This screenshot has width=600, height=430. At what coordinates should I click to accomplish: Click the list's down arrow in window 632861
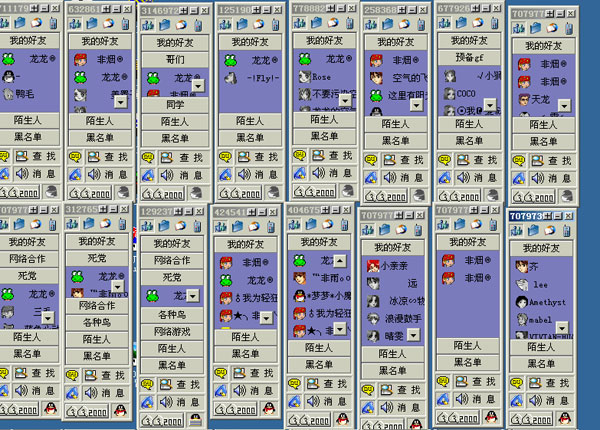121,102
